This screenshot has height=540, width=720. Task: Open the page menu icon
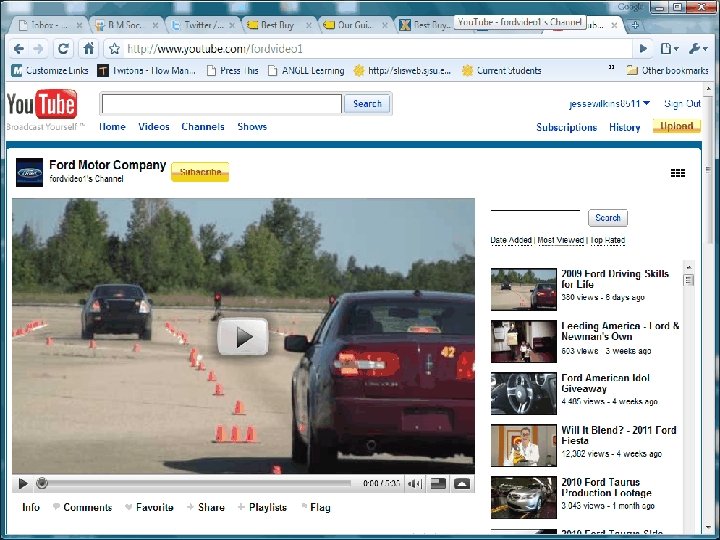[669, 49]
